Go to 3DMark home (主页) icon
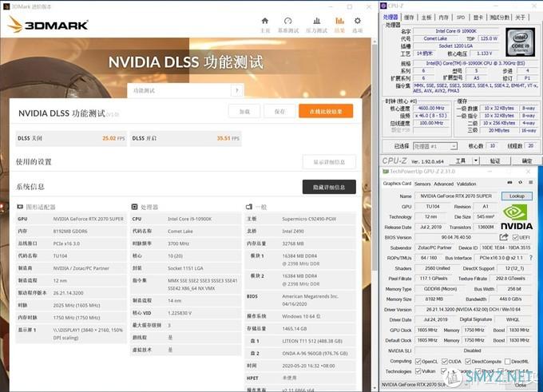543x392 pixels. (x=265, y=21)
